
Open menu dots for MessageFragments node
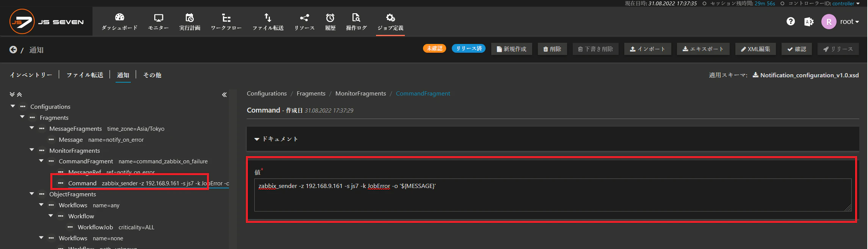tap(42, 128)
